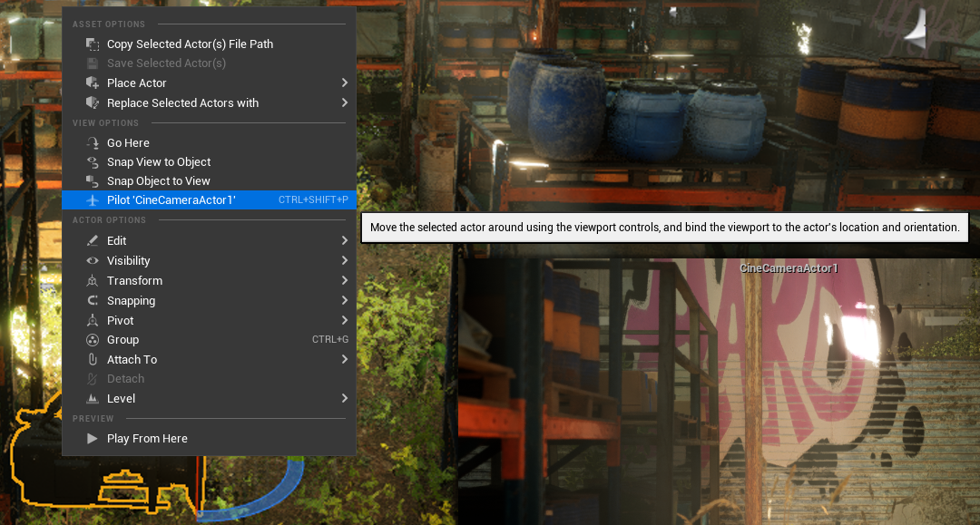Image resolution: width=980 pixels, height=525 pixels.
Task: Click the Visibility eye icon
Action: point(93,261)
